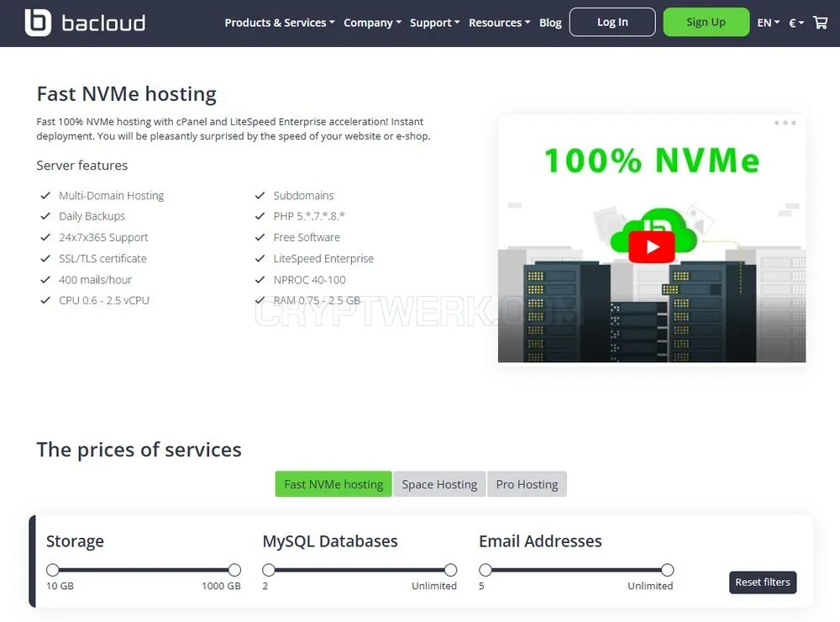Expand Products & Services menu
The width and height of the screenshot is (840, 622).
click(x=280, y=23)
